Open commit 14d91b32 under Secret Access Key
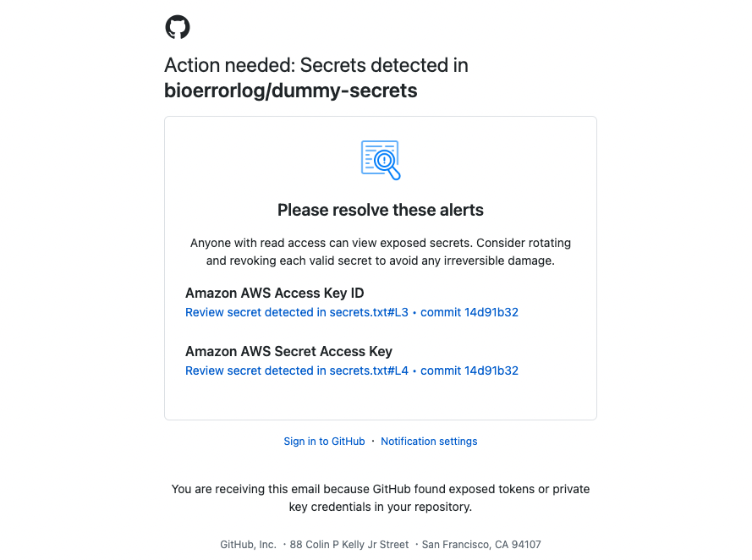 469,371
